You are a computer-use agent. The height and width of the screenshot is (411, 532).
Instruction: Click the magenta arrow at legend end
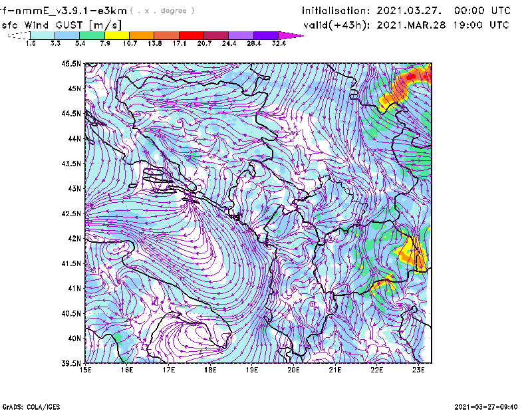(x=291, y=35)
